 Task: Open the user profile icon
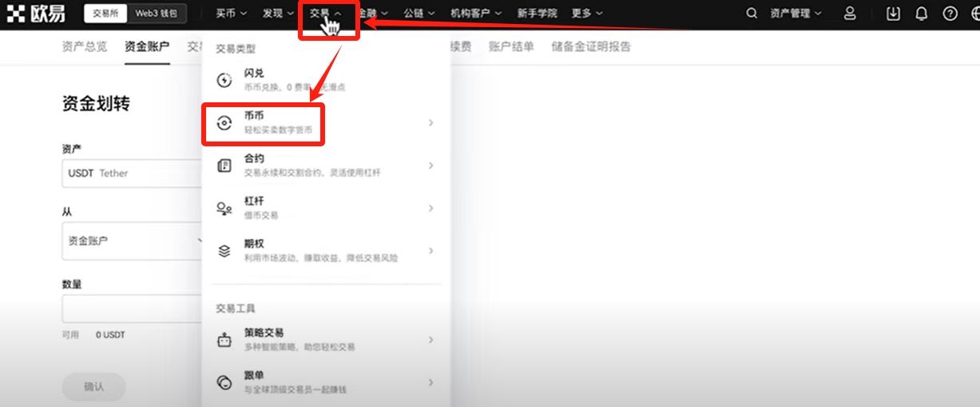(x=850, y=14)
